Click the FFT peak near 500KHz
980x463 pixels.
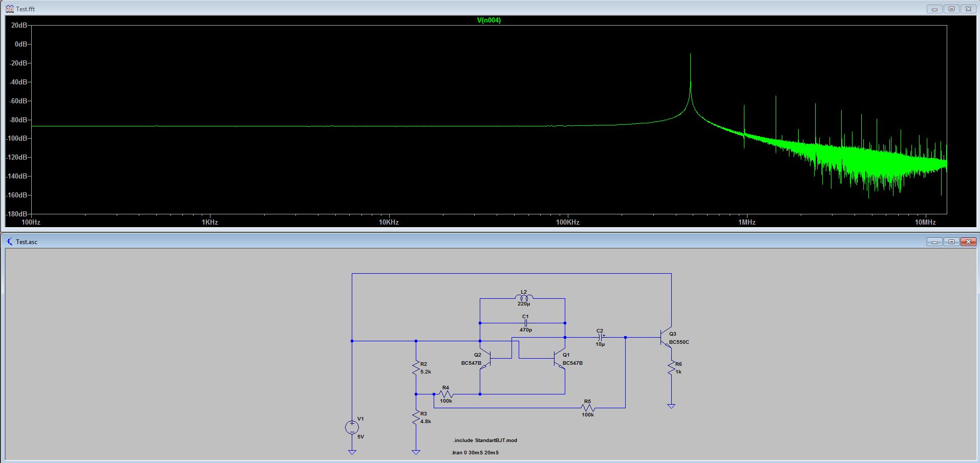(690, 54)
